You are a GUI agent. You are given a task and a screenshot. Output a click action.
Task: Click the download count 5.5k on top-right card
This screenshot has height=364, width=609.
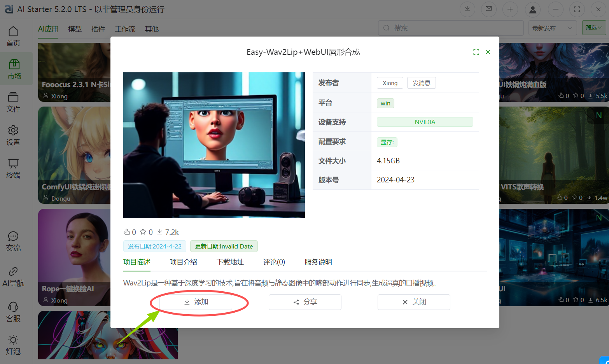click(598, 96)
